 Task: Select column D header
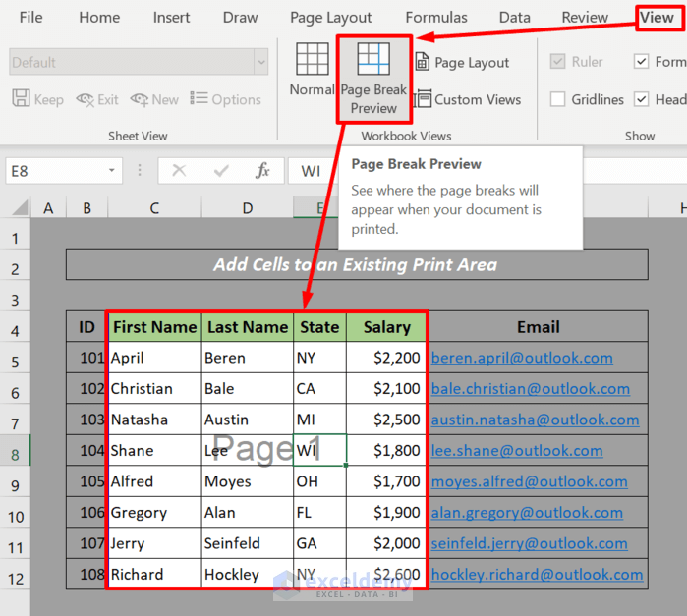pyautogui.click(x=248, y=208)
